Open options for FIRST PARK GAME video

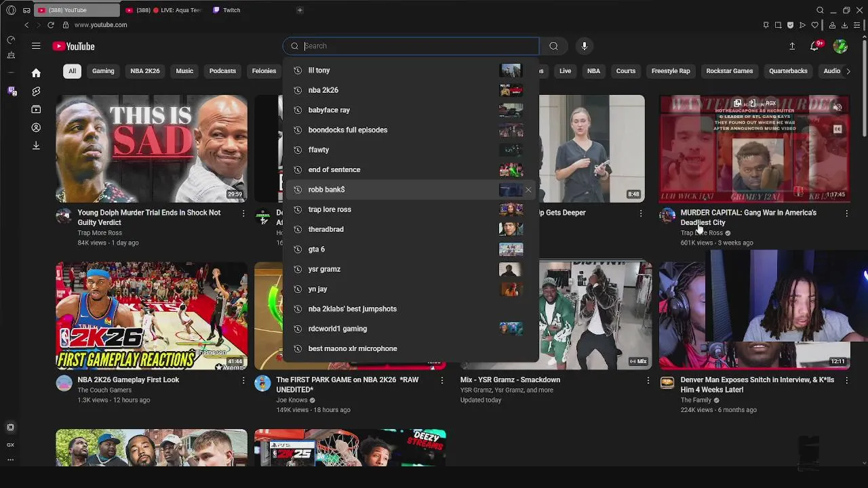click(441, 381)
